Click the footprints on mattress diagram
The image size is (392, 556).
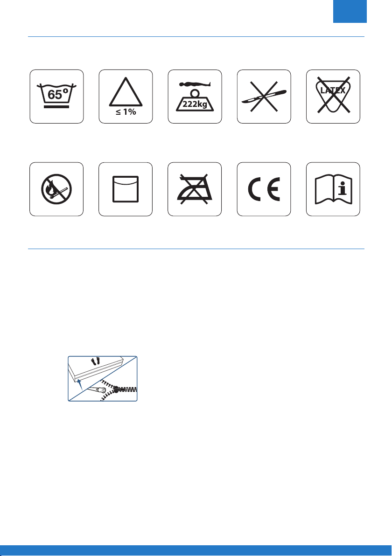click(x=95, y=361)
